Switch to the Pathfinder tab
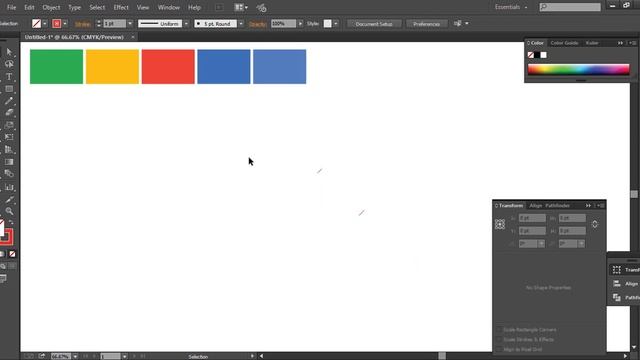 [x=557, y=206]
